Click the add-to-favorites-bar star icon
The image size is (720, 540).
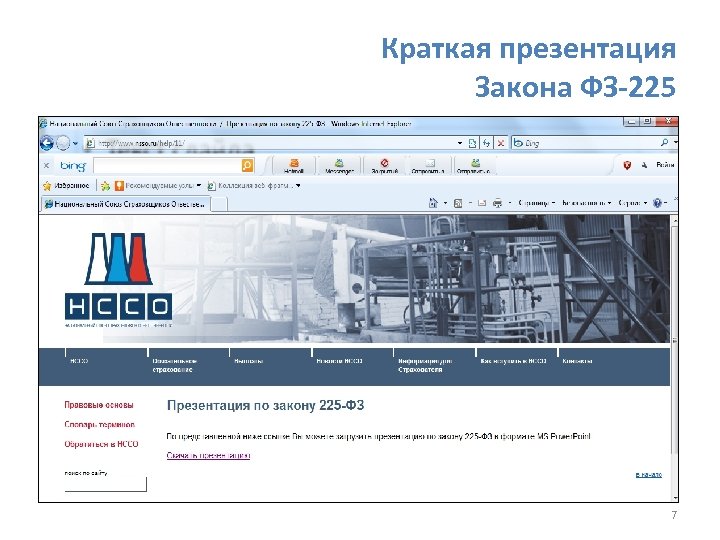coord(105,186)
